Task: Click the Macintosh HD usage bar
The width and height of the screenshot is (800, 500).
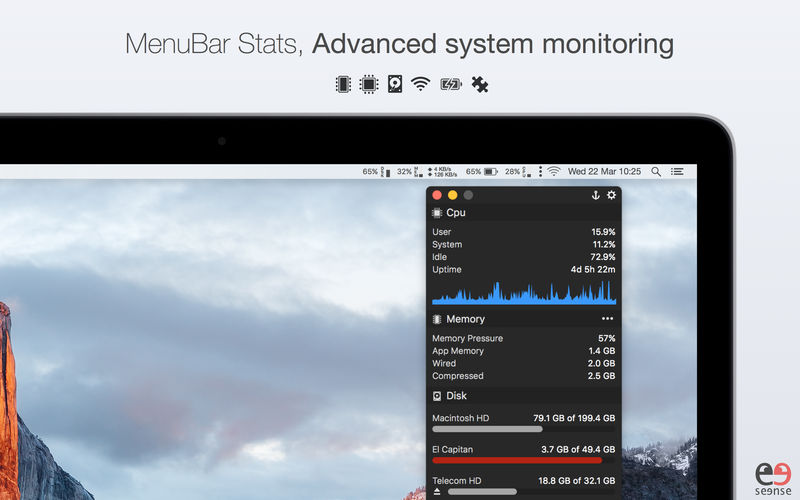Action: coord(523,429)
